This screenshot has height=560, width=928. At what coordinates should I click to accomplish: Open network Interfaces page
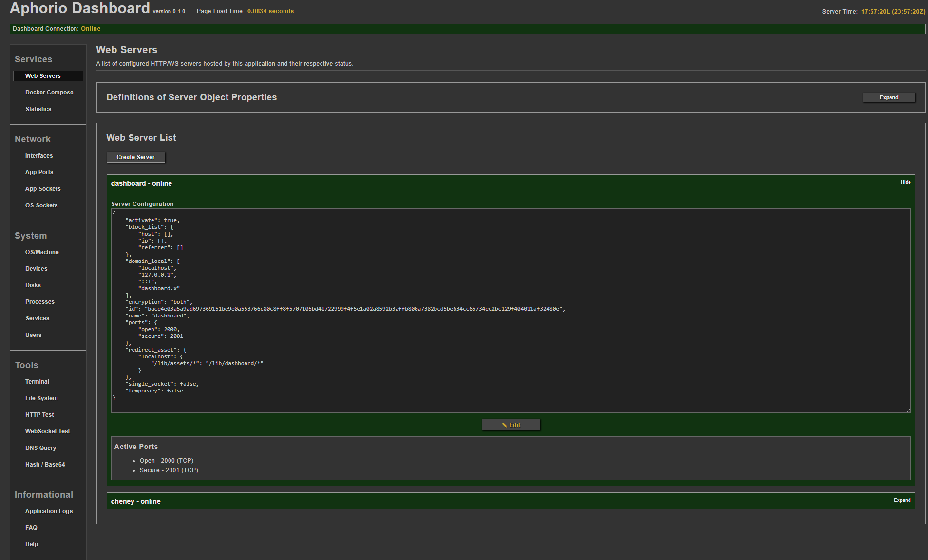[x=39, y=156]
